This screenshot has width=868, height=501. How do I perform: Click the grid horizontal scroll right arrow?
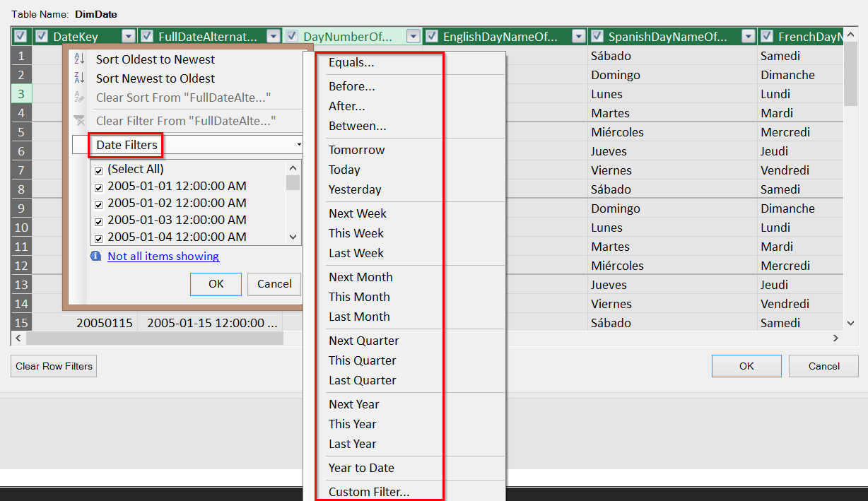click(835, 338)
